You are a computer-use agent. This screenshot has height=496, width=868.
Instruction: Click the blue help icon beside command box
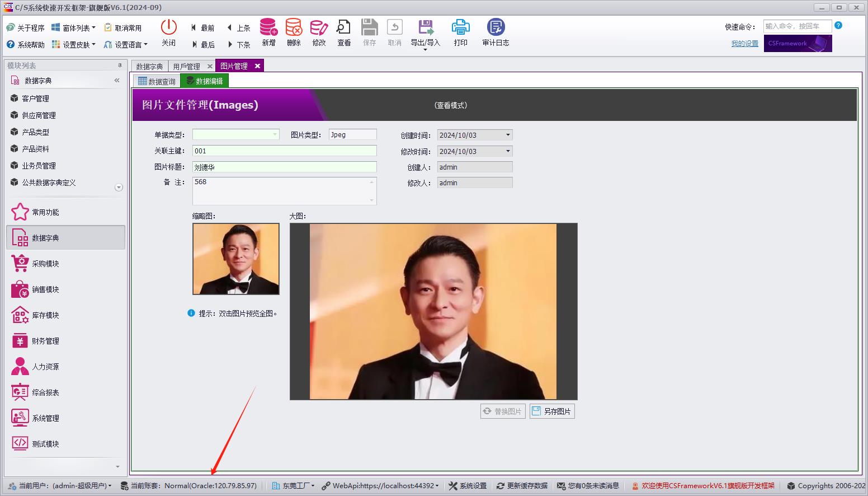tap(838, 26)
